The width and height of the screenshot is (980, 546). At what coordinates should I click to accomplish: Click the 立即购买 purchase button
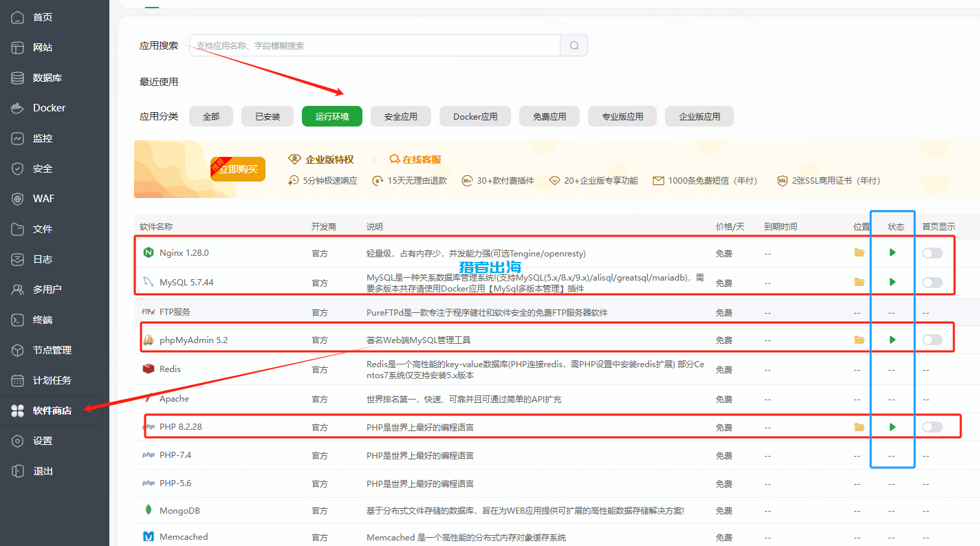[238, 169]
